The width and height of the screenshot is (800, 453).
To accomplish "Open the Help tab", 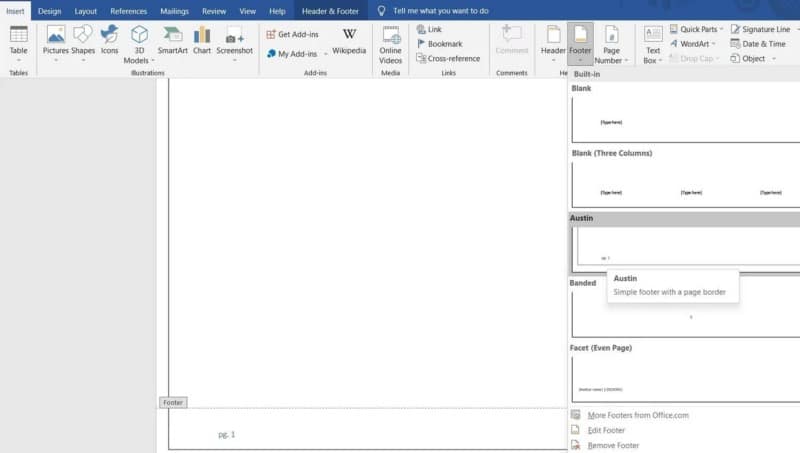I will [277, 11].
